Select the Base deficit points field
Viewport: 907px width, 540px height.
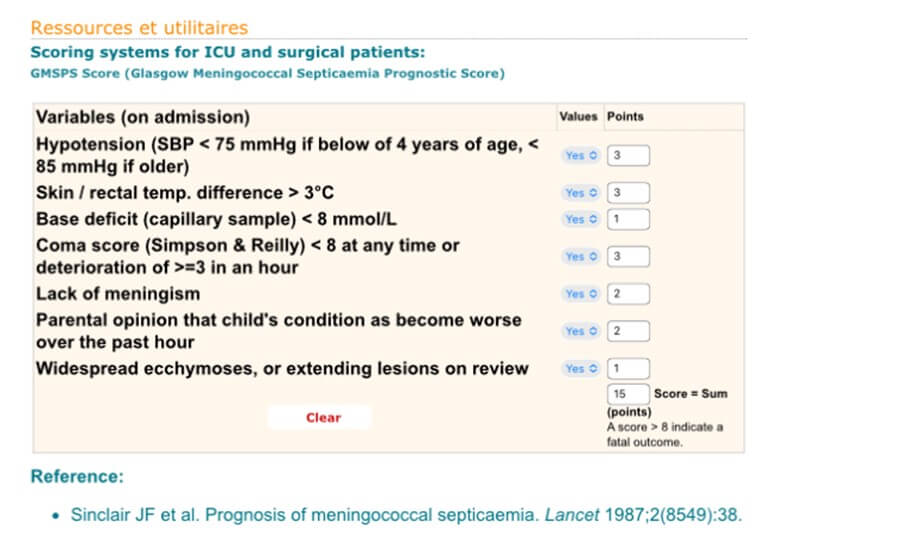pyautogui.click(x=628, y=219)
